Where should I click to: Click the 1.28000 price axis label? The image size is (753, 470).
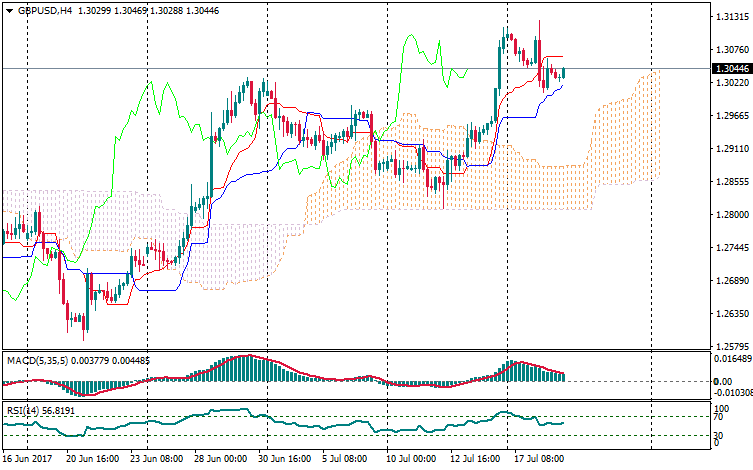click(x=731, y=214)
